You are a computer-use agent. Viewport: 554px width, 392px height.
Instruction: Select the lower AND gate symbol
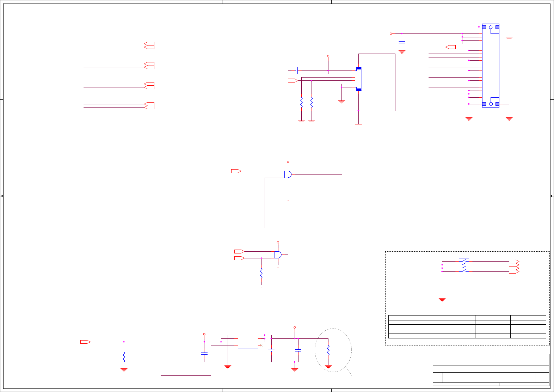click(278, 255)
